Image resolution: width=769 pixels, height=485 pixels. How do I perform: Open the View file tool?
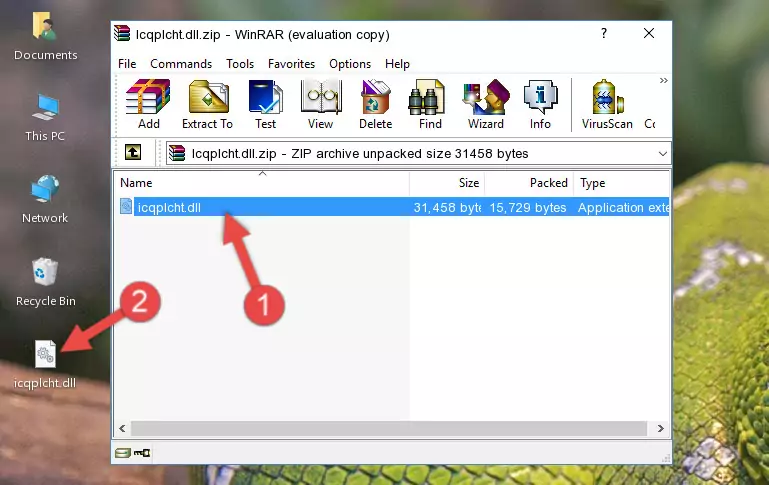321,104
